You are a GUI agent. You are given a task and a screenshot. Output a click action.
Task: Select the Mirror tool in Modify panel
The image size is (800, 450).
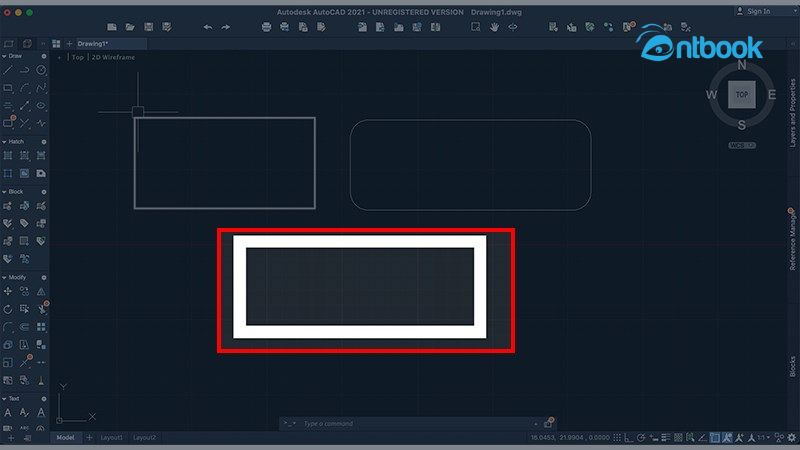tap(41, 291)
